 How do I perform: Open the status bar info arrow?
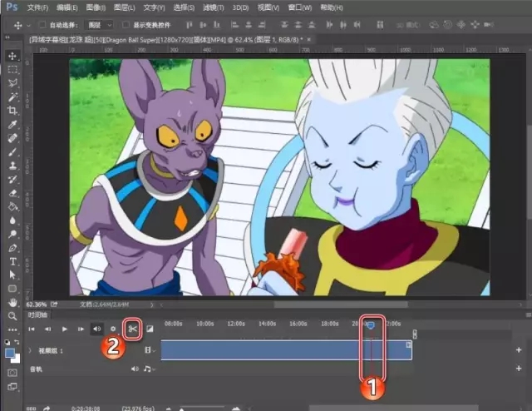pos(151,305)
